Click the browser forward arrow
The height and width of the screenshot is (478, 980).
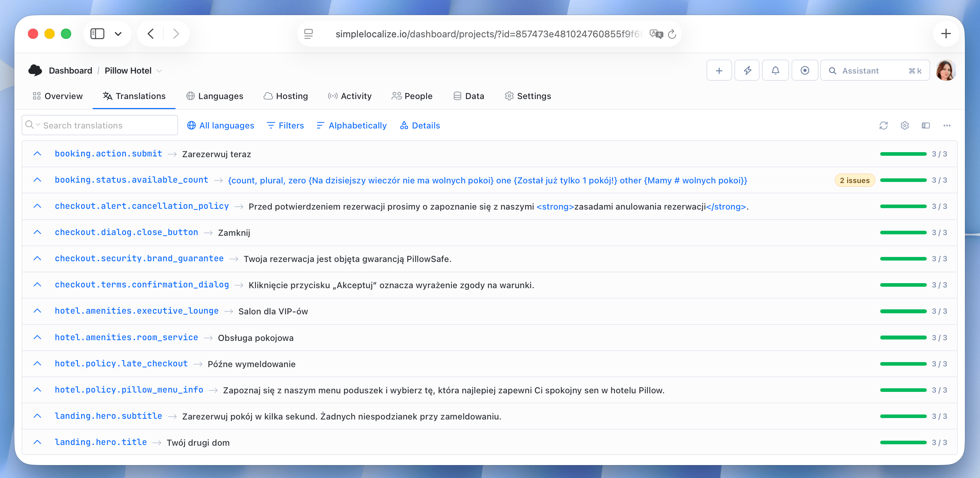[176, 34]
